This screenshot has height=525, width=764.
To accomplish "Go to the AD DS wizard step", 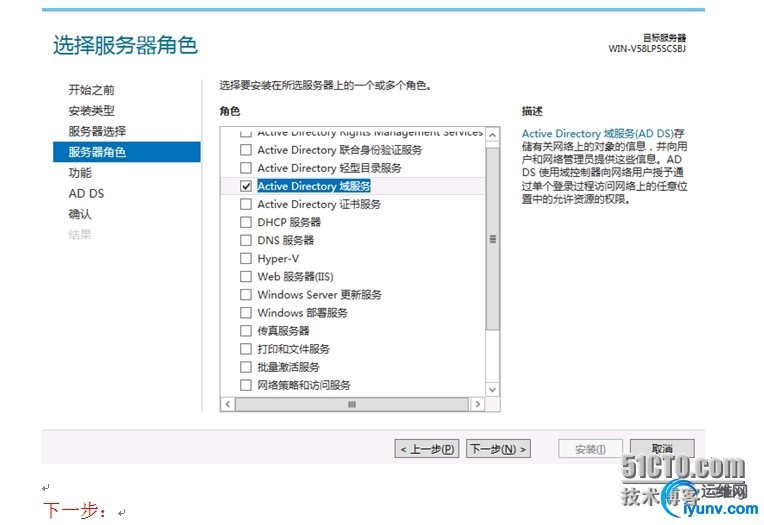I will [x=86, y=194].
